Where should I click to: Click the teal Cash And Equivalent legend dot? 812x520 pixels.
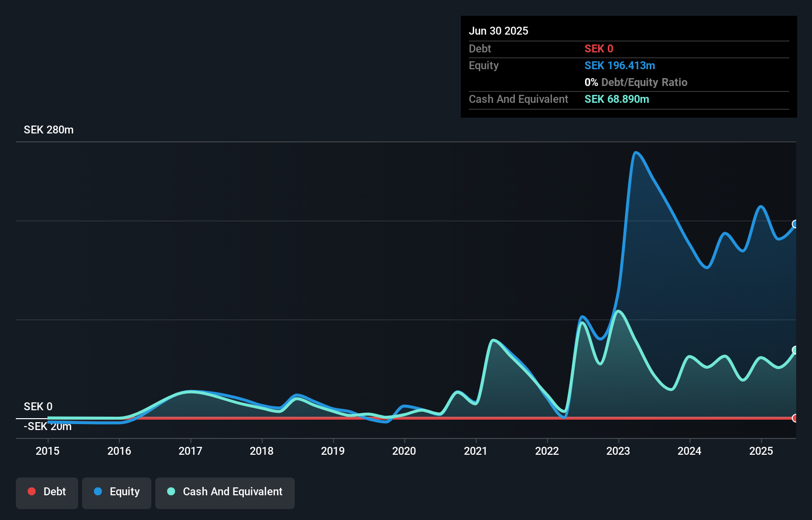tap(171, 491)
